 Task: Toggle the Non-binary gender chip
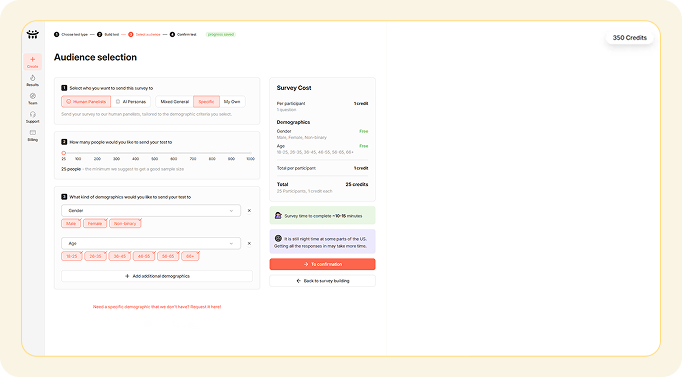tap(125, 224)
